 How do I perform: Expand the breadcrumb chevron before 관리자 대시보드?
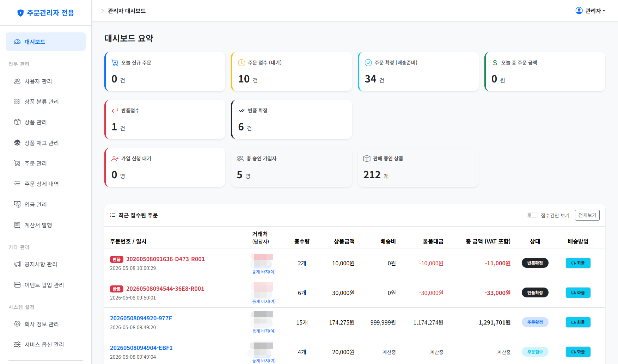click(103, 11)
